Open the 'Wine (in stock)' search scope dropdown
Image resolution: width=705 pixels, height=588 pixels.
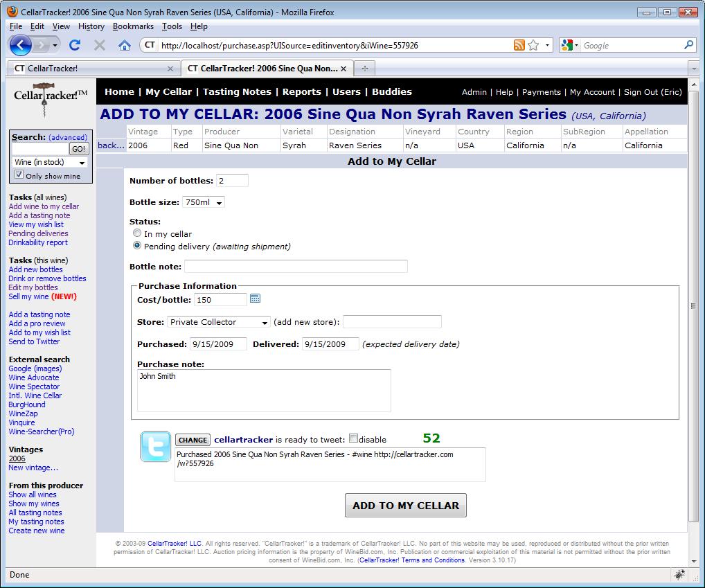tap(50, 162)
